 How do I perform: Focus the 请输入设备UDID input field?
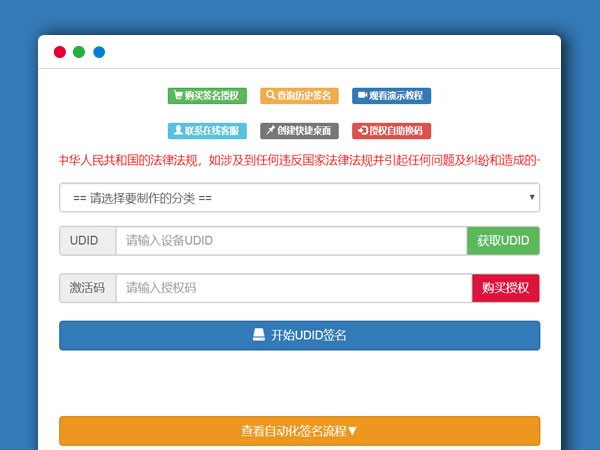tap(291, 241)
